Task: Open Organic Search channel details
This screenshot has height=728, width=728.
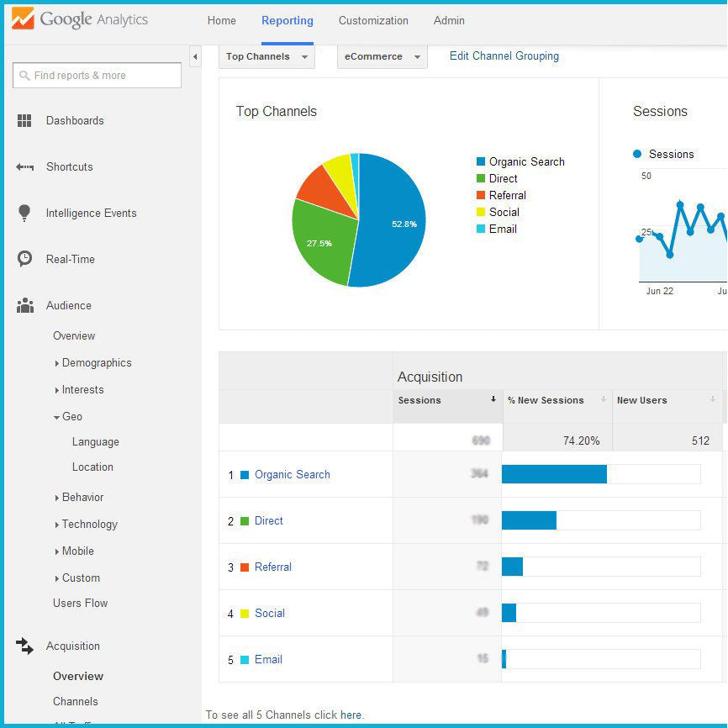Action: (x=292, y=474)
